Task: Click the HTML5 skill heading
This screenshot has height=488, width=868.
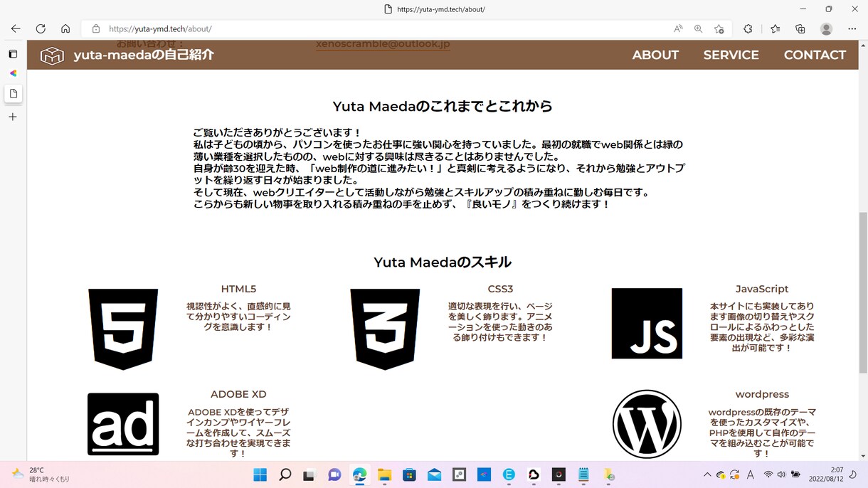Action: (x=238, y=289)
